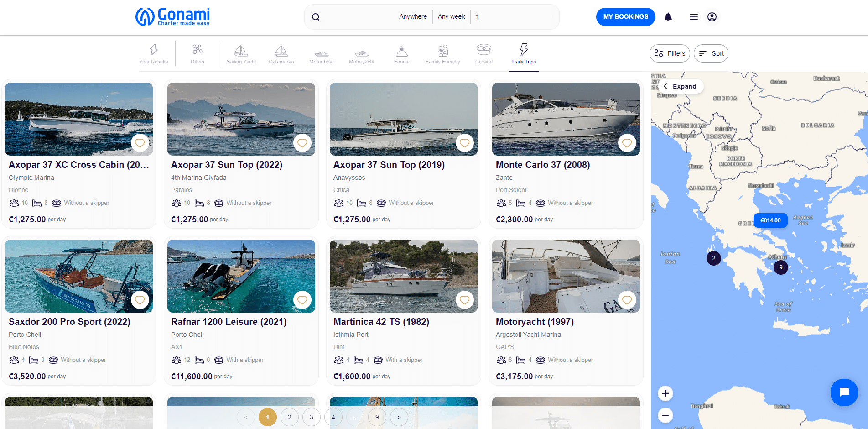Open the Sort options
Viewport: 868px width, 429px height.
(711, 53)
